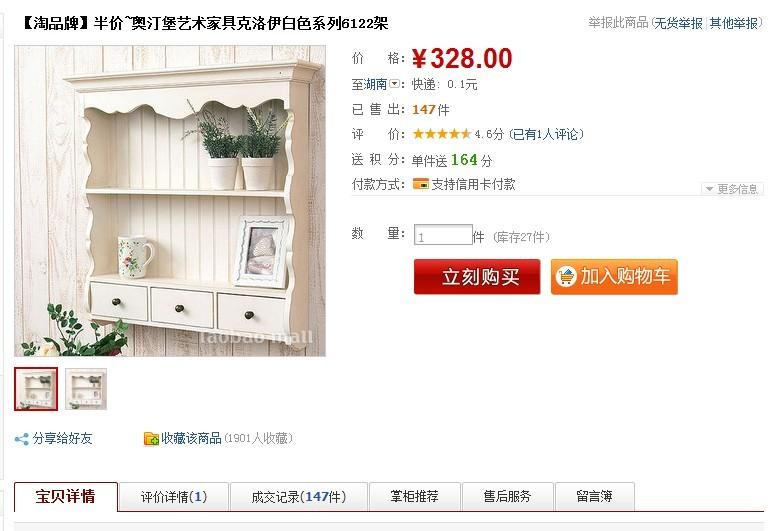Click the 其他举报 report link
Image resolution: width=784 pixels, height=531 pixels.
coord(734,23)
